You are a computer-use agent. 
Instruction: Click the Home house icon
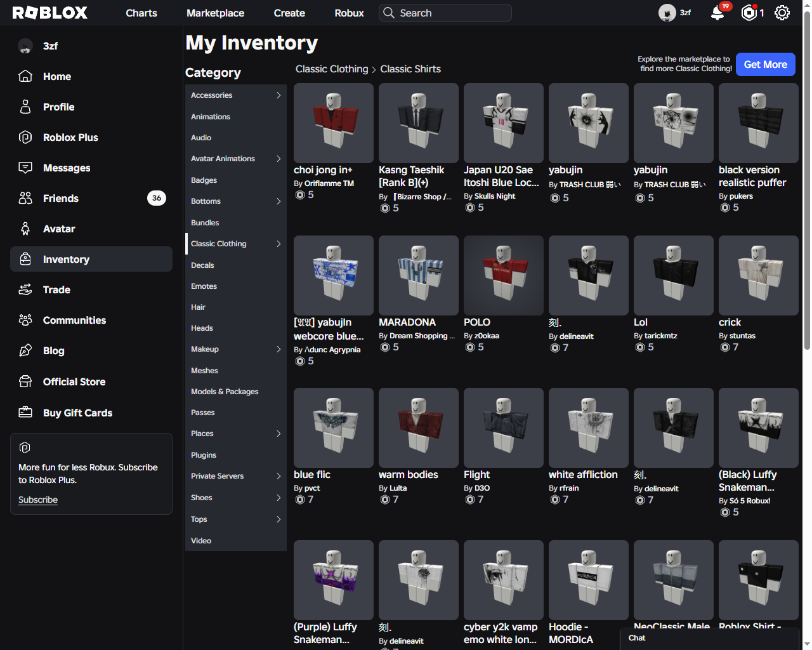tap(25, 76)
